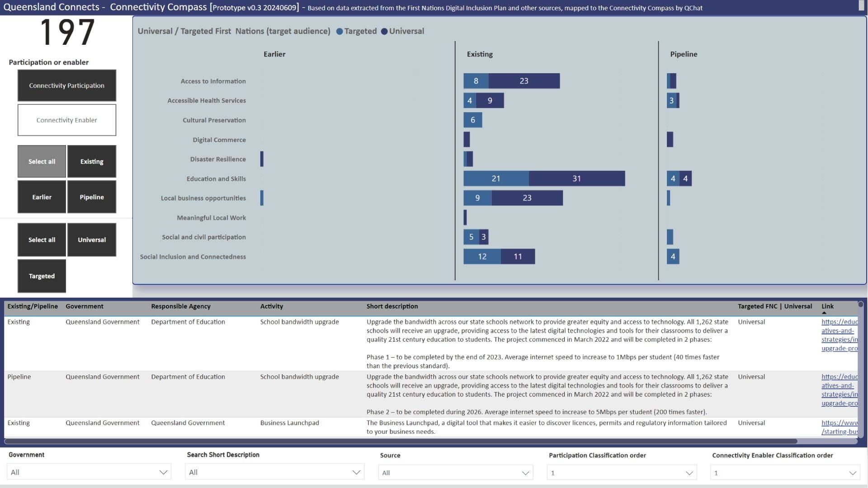Select Access to Information Targeted bar 8

tap(476, 81)
